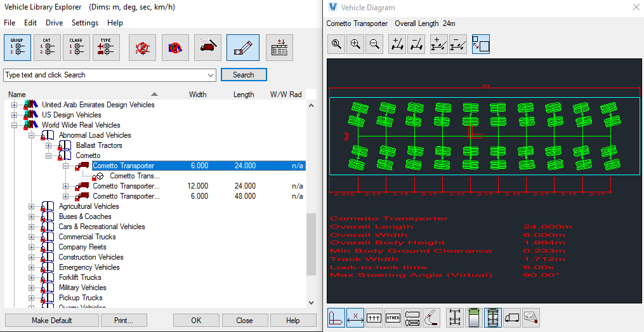This screenshot has width=644, height=332.
Task: Open the File menu
Action: 10,23
